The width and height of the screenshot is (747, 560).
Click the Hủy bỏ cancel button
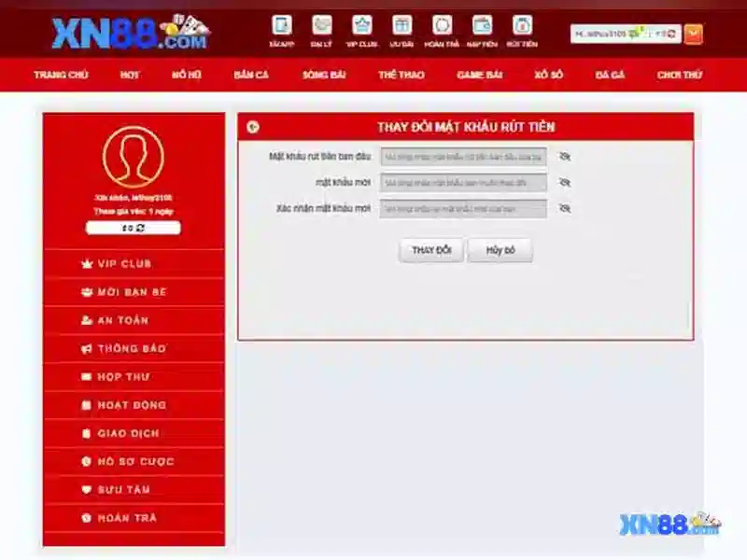[501, 250]
